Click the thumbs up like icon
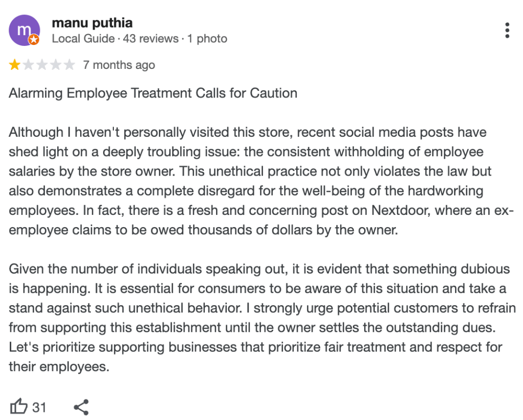Viewport: 523px width, 420px height. click(x=19, y=407)
